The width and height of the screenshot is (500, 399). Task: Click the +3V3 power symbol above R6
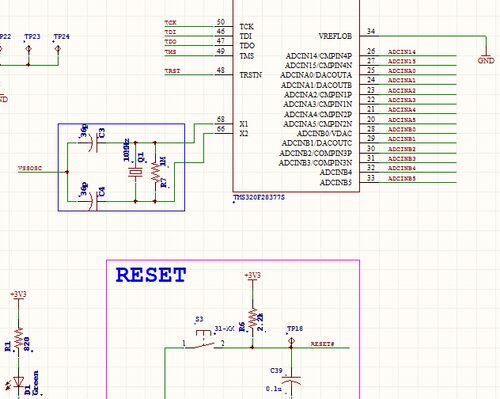click(253, 276)
